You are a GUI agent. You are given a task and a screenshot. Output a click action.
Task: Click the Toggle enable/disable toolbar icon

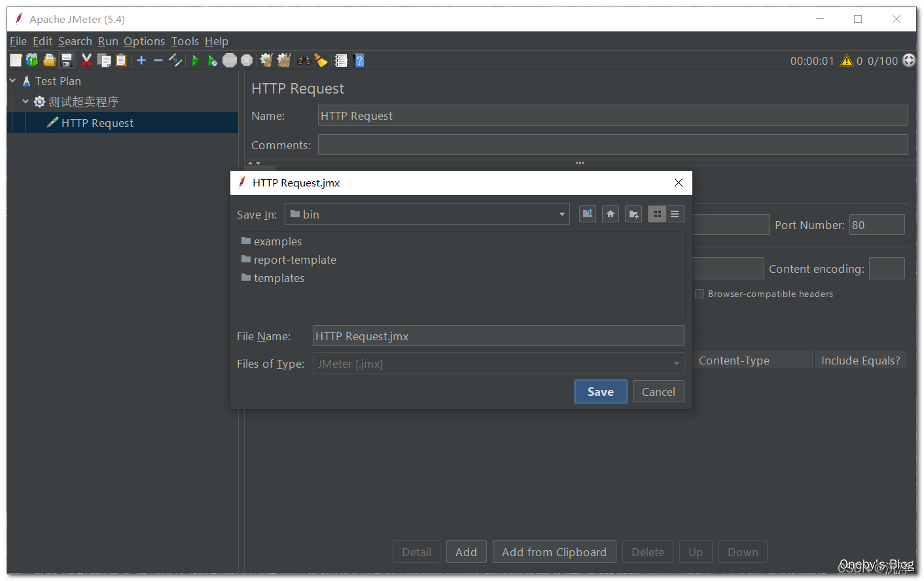[175, 60]
